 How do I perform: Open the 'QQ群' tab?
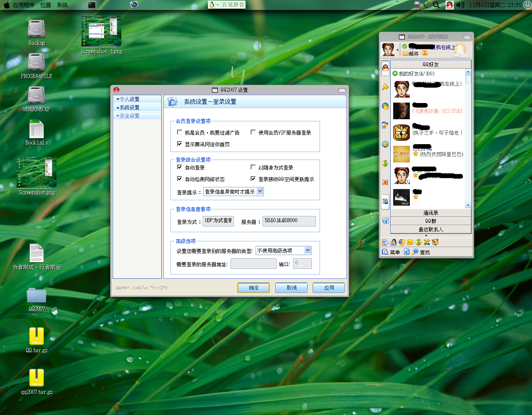tap(431, 221)
